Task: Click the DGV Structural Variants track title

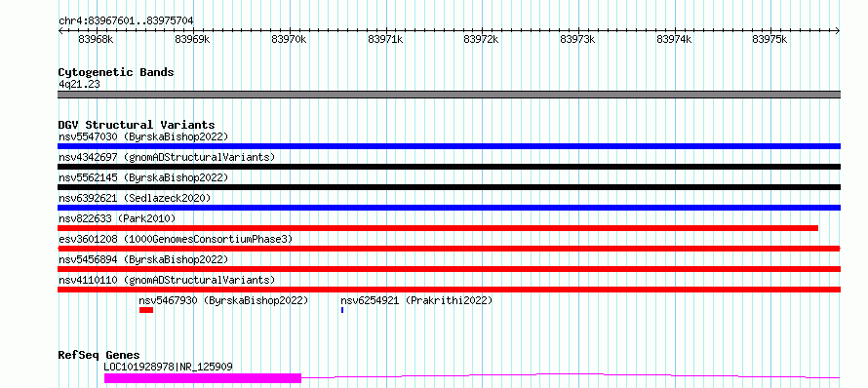Action: [137, 125]
